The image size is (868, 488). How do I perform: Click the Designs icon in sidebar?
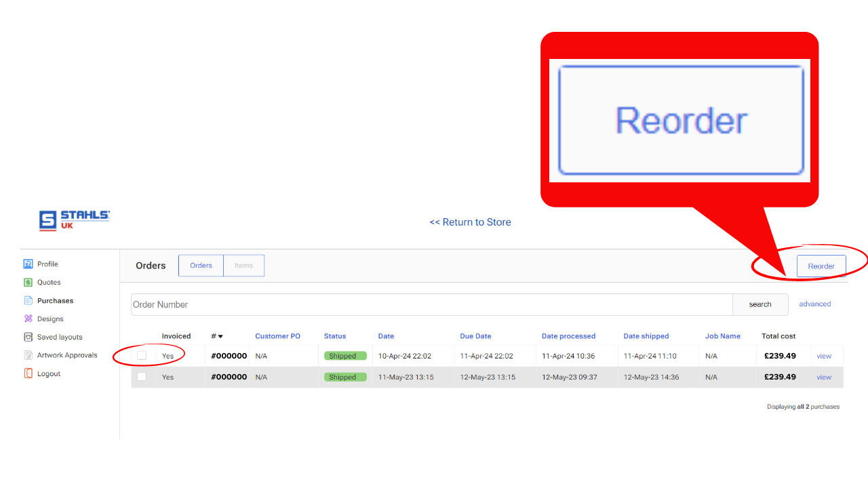pos(28,319)
